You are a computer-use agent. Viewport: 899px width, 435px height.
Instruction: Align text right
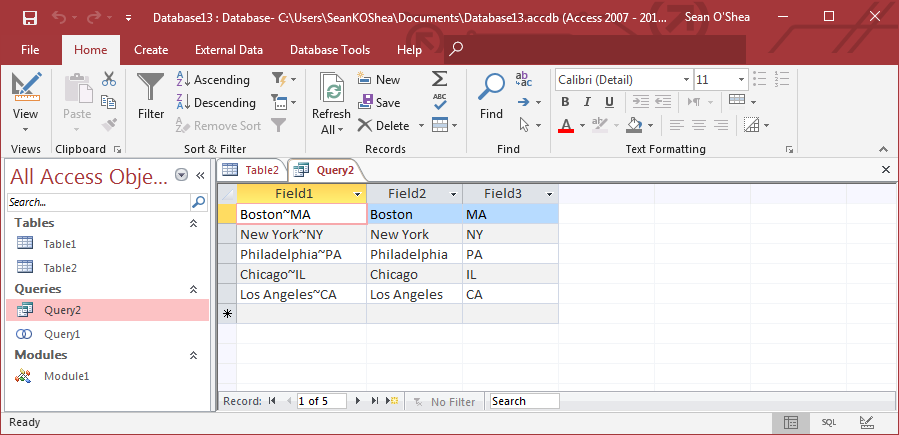pos(721,125)
